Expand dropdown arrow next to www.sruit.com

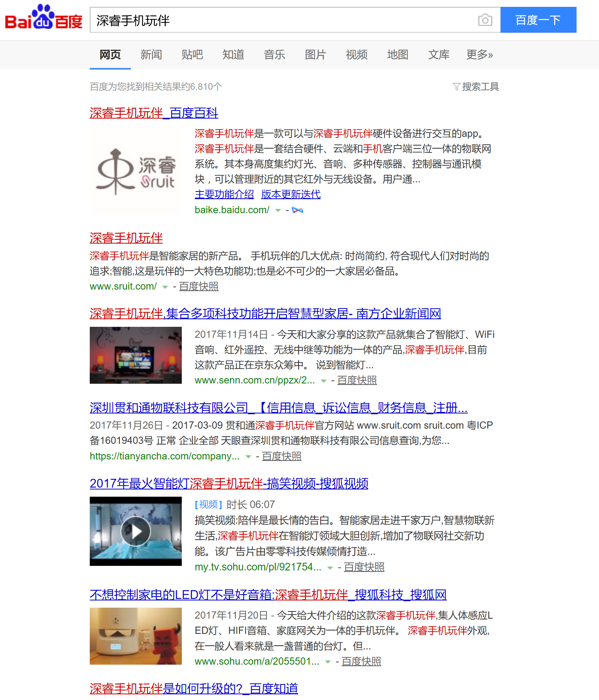coord(165,287)
